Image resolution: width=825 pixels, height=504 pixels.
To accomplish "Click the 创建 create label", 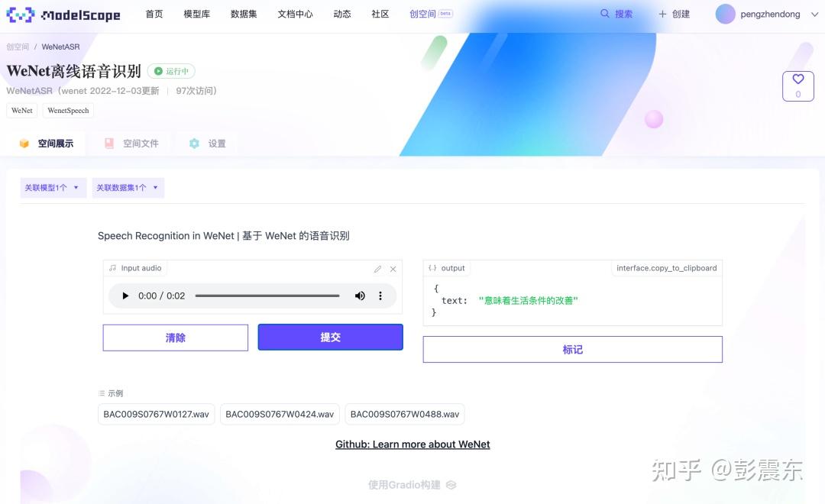I will click(x=681, y=15).
